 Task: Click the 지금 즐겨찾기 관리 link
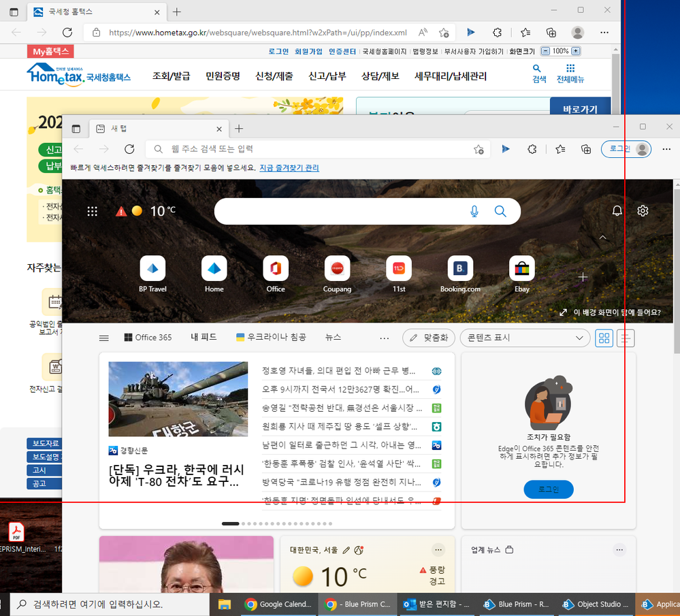point(289,167)
